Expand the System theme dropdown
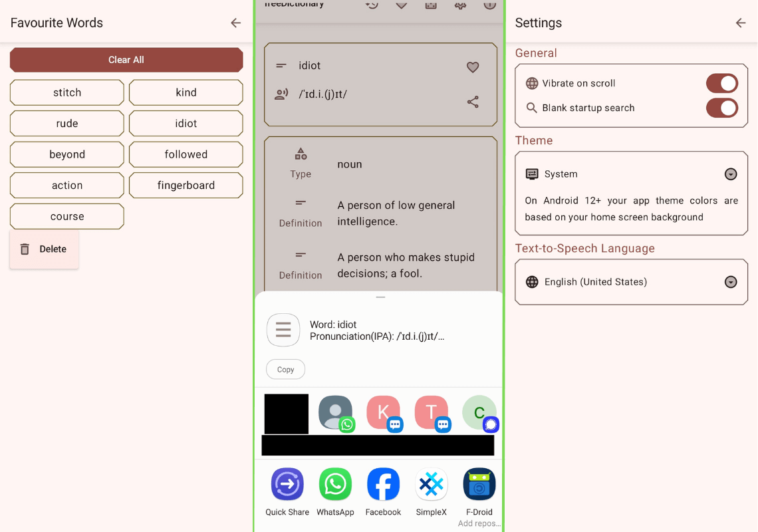The height and width of the screenshot is (532, 758). click(x=731, y=174)
